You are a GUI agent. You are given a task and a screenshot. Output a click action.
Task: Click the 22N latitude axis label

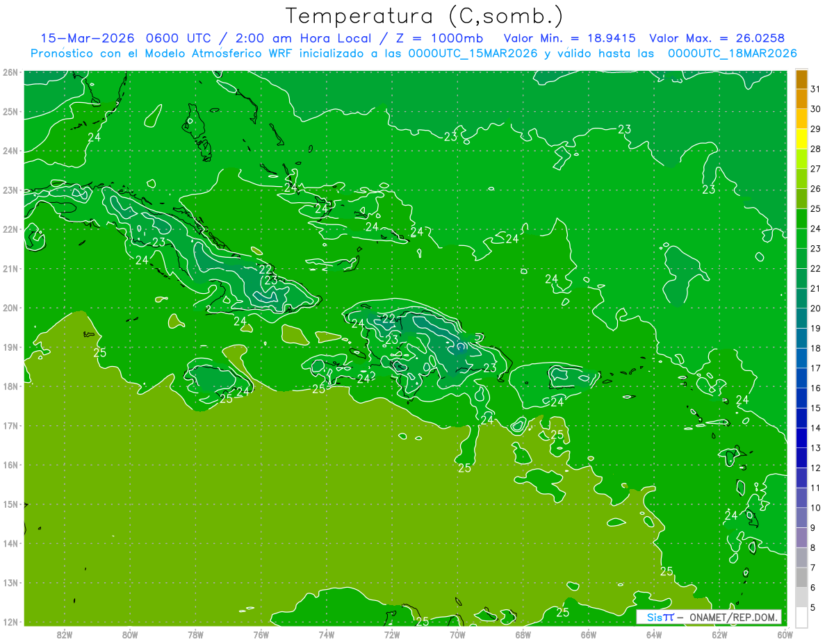pyautogui.click(x=10, y=229)
